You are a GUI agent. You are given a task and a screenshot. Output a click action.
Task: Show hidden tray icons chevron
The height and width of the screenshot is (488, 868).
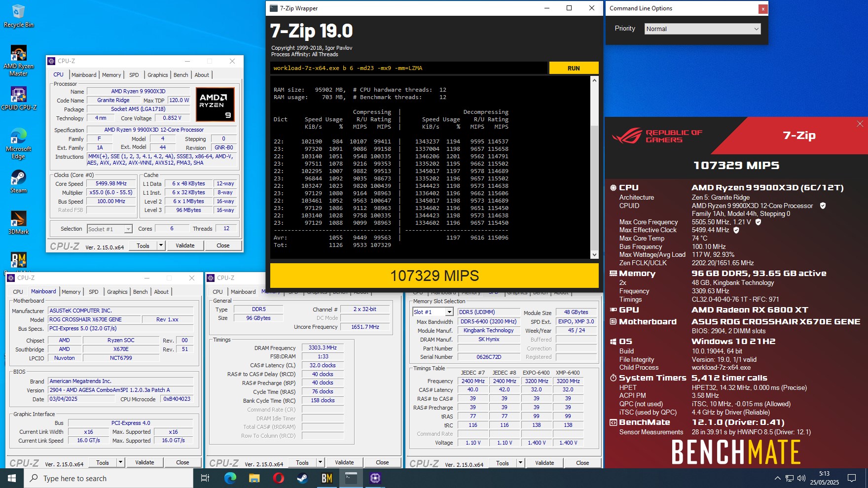click(778, 478)
